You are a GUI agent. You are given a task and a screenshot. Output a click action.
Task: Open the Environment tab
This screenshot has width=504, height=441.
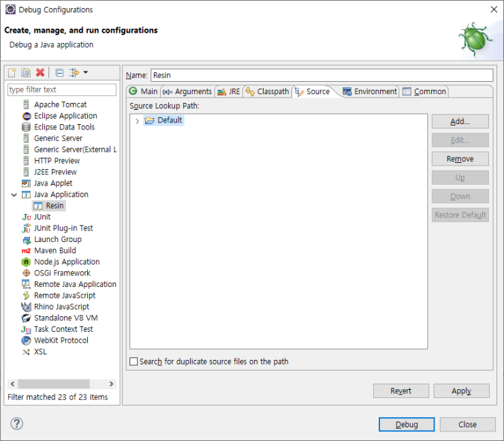pos(370,91)
